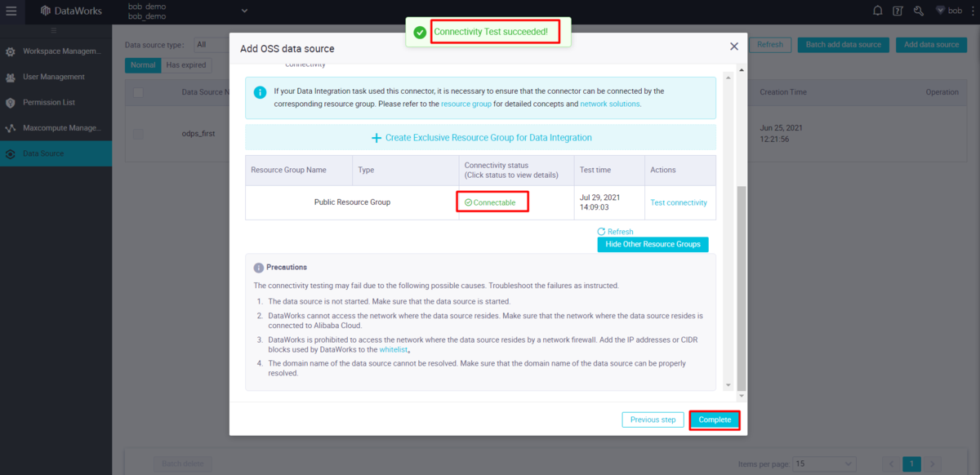Go to page 1 in pagination
This screenshot has height=475, width=980.
pyautogui.click(x=911, y=463)
